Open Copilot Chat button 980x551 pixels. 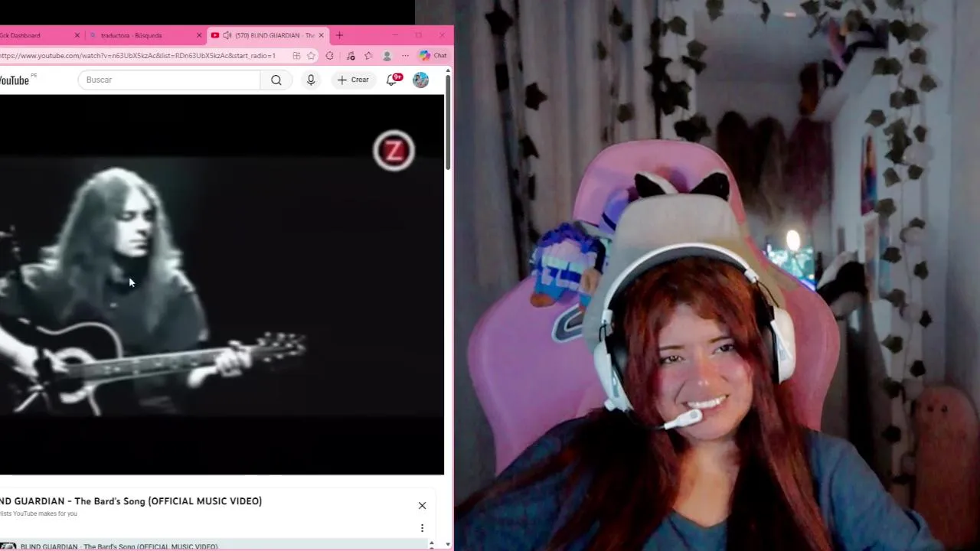coord(433,56)
